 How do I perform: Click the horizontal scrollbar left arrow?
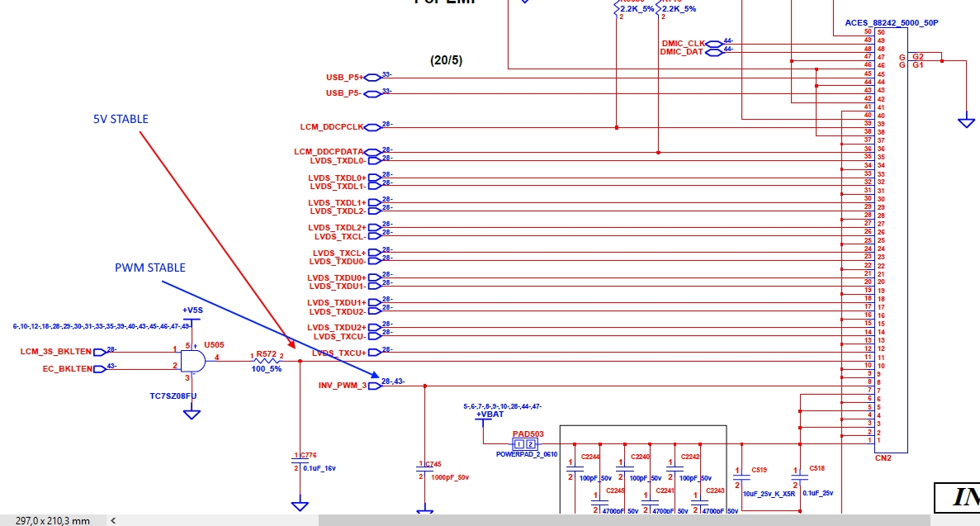pos(113,520)
